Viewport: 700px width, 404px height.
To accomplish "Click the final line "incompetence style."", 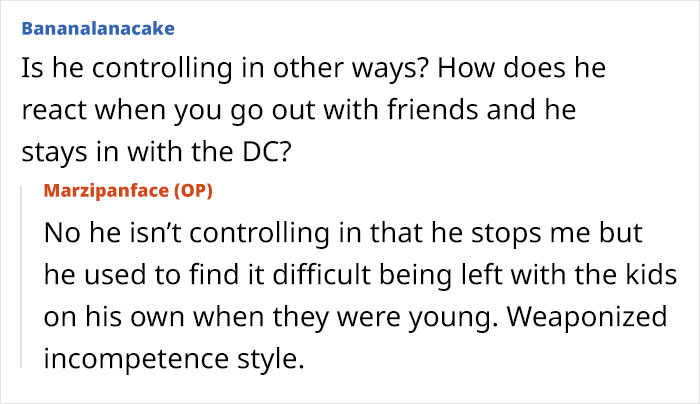I will [173, 356].
